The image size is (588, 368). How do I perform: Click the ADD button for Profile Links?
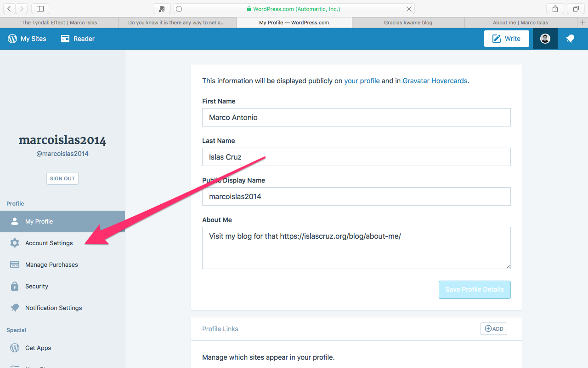[494, 328]
